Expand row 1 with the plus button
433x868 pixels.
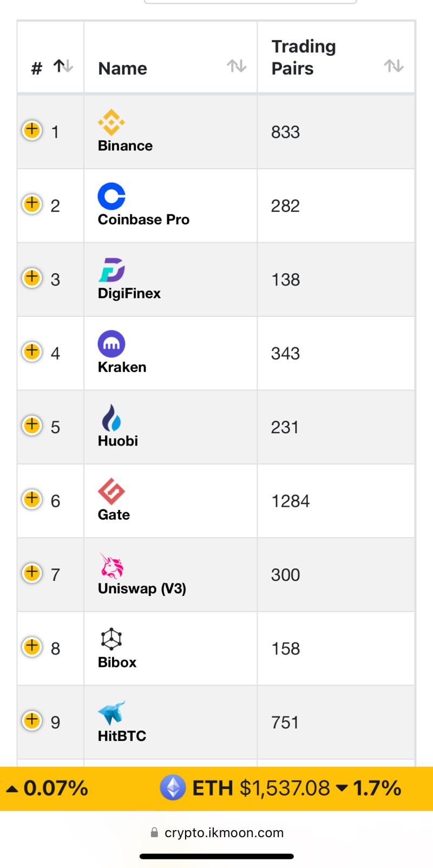pos(32,130)
